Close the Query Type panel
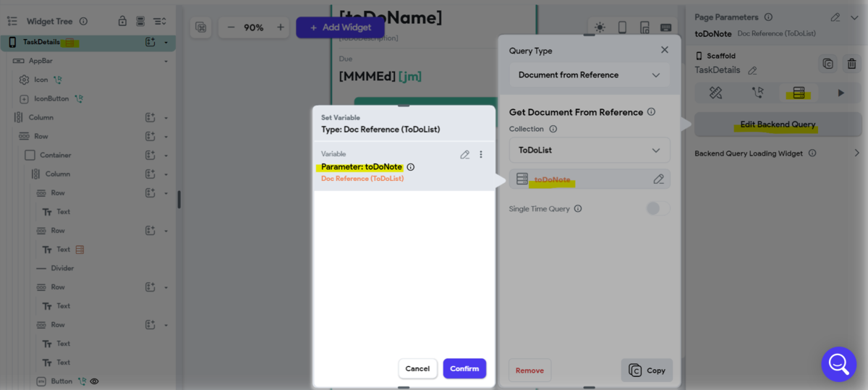The image size is (868, 390). pyautogui.click(x=665, y=50)
